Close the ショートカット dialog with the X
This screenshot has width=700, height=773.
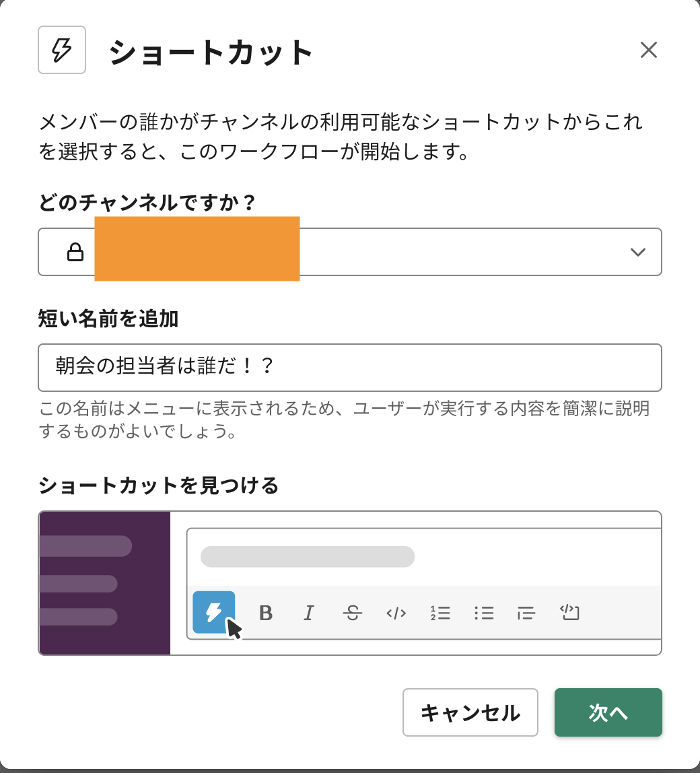tap(648, 50)
